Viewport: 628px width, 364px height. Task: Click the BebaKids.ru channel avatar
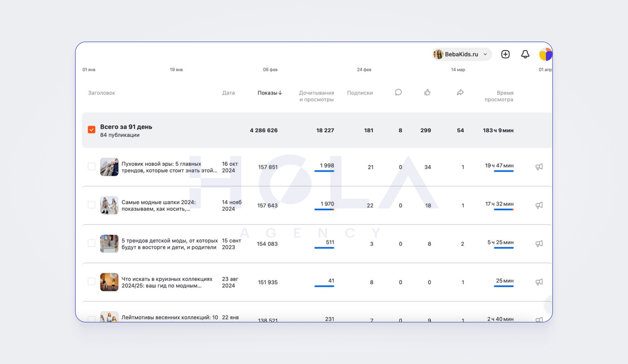click(x=438, y=54)
